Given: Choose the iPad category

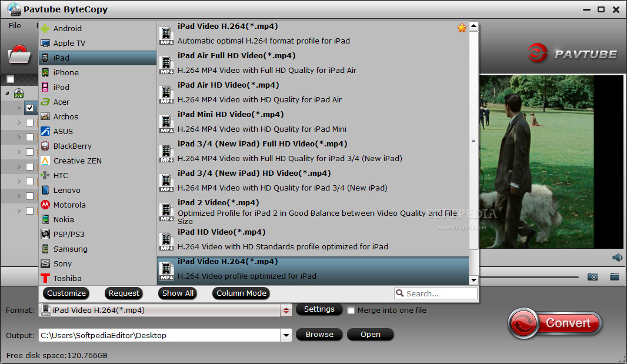Looking at the screenshot, I should pos(98,58).
